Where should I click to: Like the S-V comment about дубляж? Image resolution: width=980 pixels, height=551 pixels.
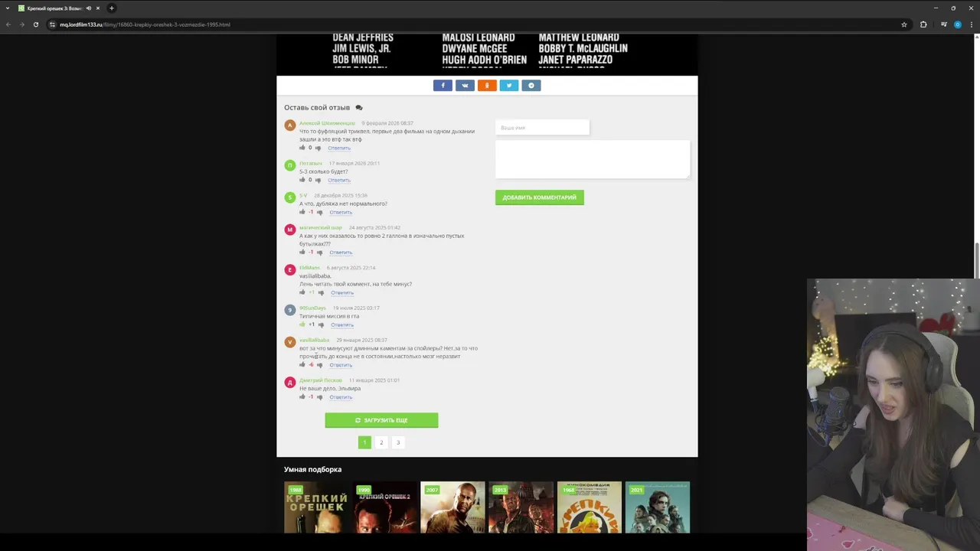click(x=302, y=212)
